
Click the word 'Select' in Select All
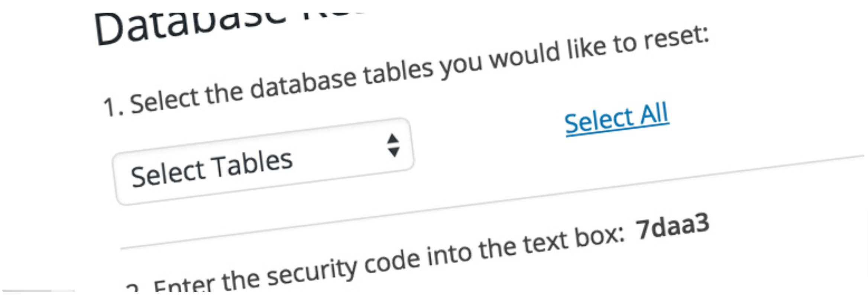[599, 121]
